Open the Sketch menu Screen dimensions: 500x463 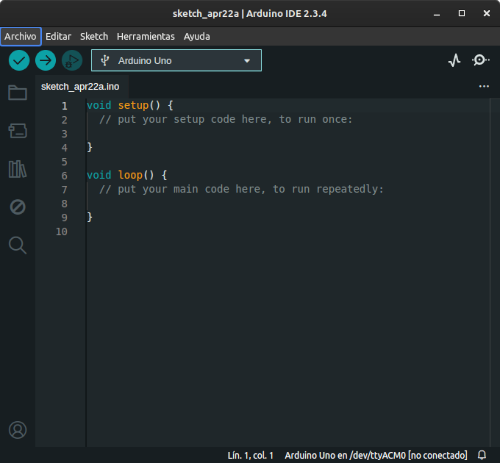point(94,36)
